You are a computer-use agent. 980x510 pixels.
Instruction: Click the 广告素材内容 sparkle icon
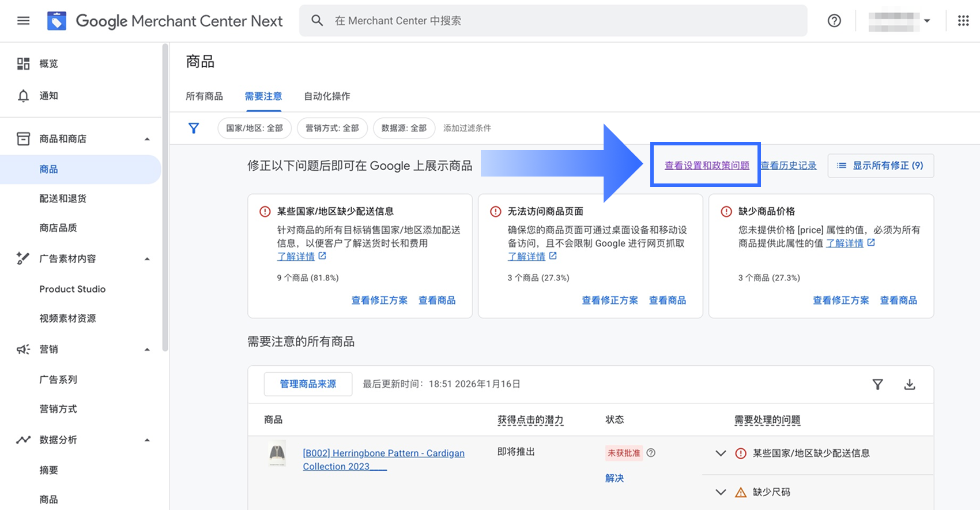[x=23, y=258]
